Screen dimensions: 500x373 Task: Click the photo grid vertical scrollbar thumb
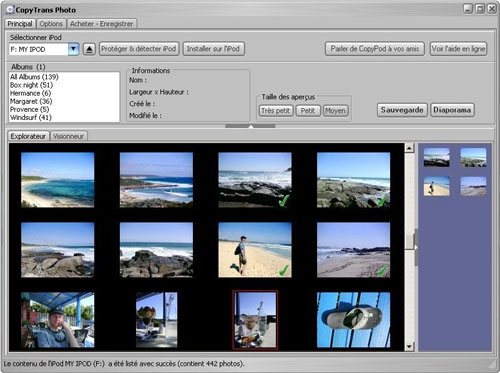point(410,241)
